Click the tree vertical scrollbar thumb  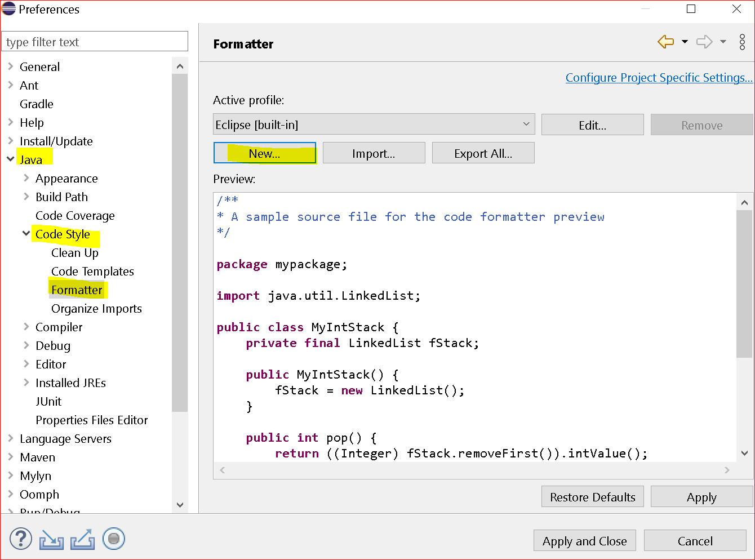point(180,242)
